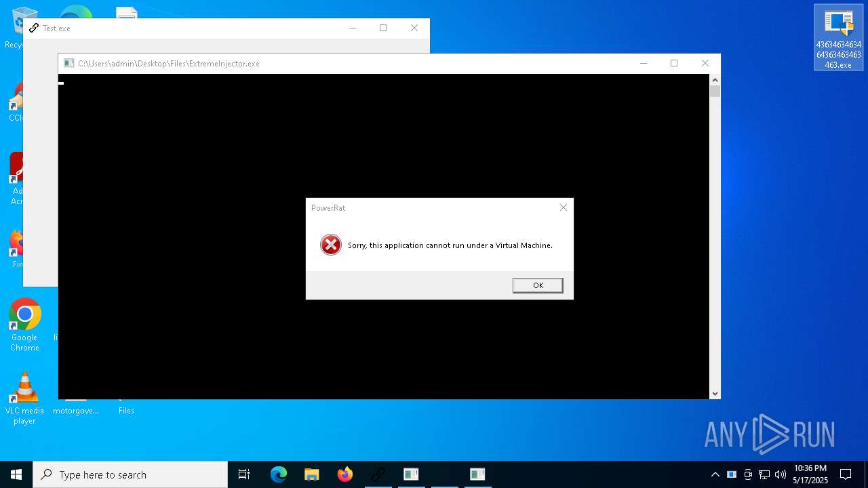This screenshot has height=488, width=868.
Task: Minimize the ExtremeInjector.exe console window
Action: click(644, 63)
